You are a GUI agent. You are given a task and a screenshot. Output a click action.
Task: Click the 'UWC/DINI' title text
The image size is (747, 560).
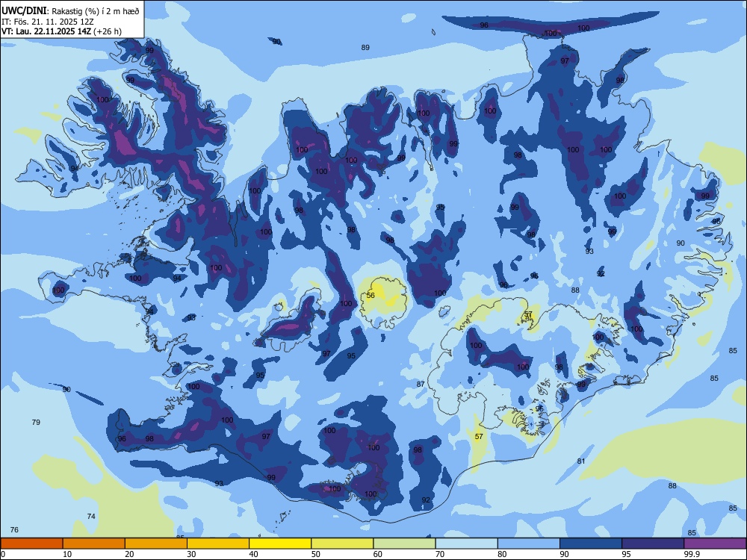click(24, 11)
